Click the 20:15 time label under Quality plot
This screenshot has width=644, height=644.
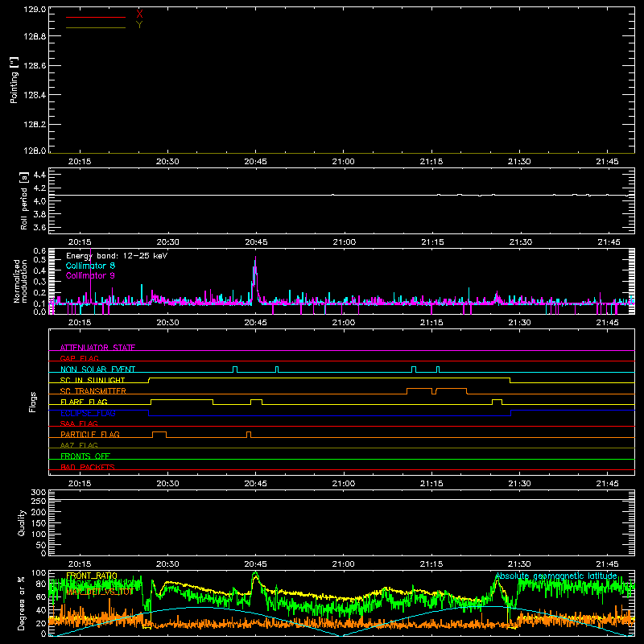point(80,564)
